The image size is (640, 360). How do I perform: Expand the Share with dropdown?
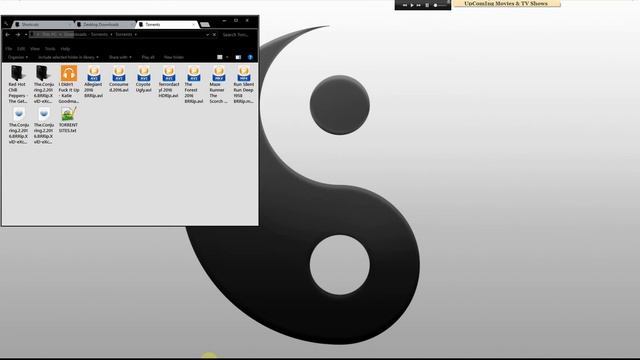[x=120, y=57]
